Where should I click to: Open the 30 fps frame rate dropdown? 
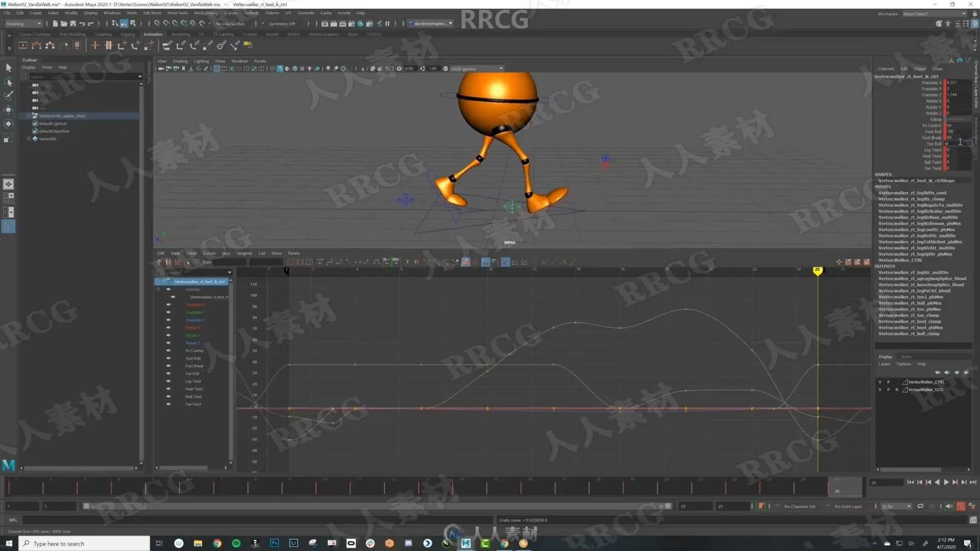896,506
